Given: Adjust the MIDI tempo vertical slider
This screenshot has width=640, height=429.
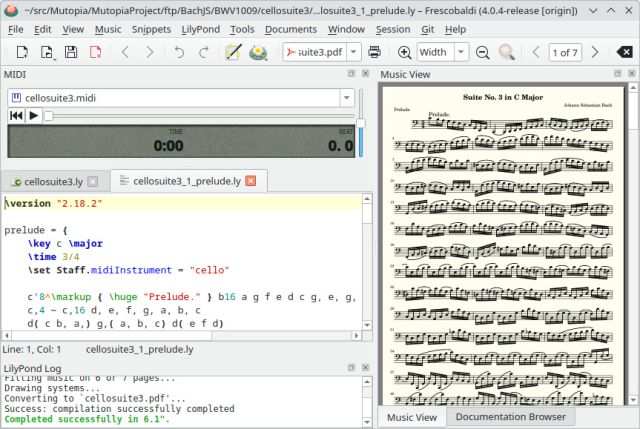Looking at the screenshot, I should click(360, 123).
